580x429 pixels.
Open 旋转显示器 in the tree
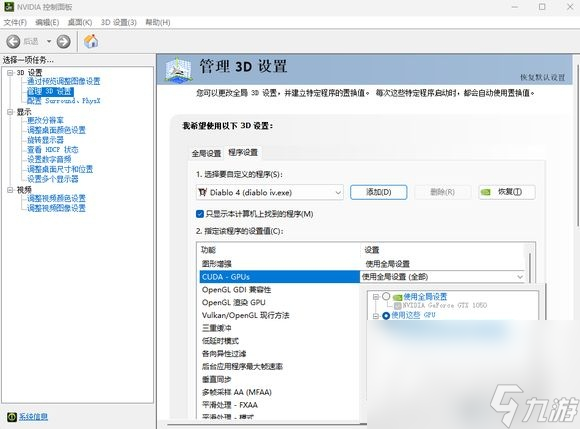click(x=45, y=140)
